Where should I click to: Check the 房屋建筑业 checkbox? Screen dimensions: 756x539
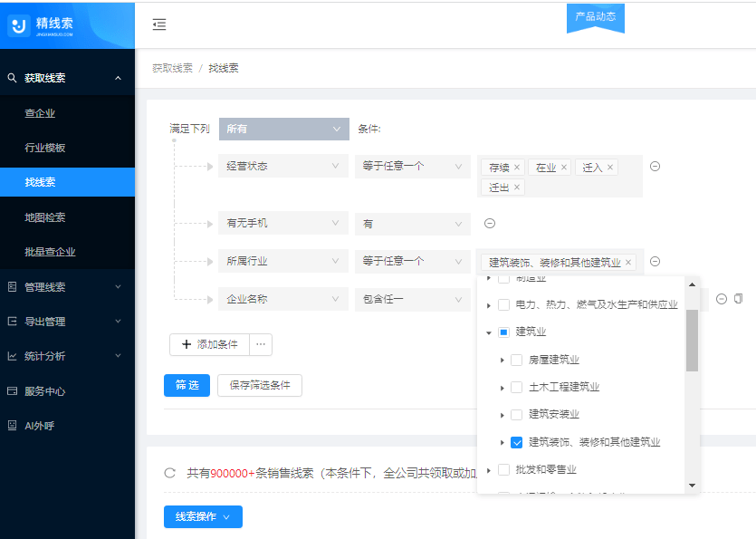(x=516, y=360)
